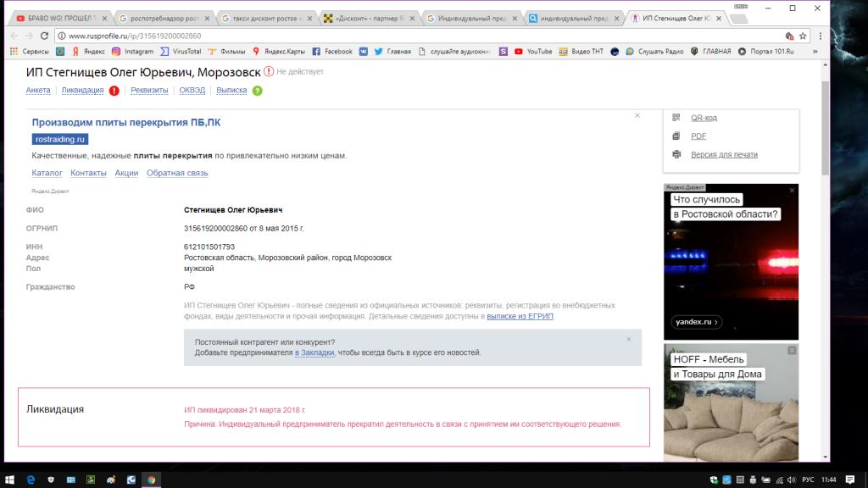Open the Яндекс bookmark
The image size is (868, 488).
click(88, 52)
